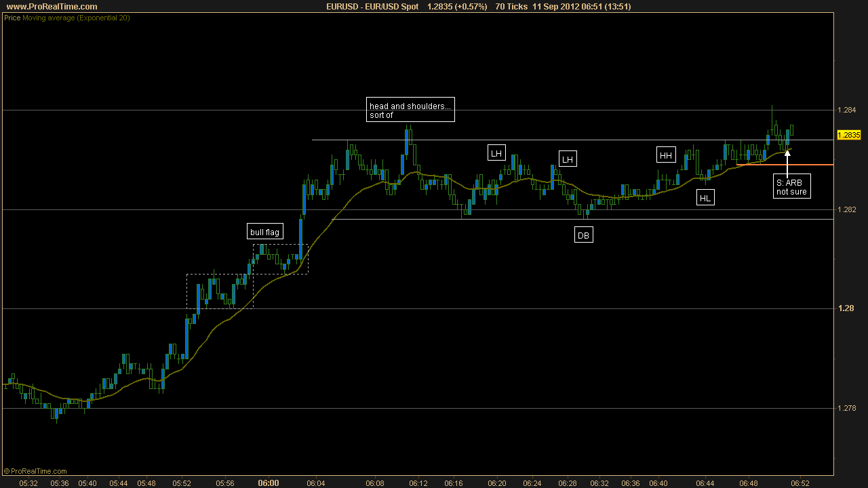Click the DB annotation box
Image resolution: width=868 pixels, height=488 pixels.
click(x=583, y=235)
